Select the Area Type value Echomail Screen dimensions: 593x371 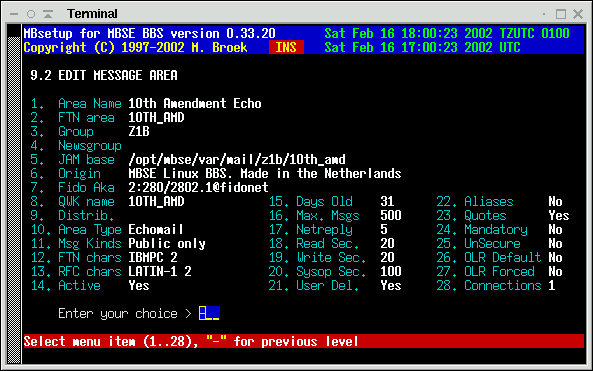155,229
